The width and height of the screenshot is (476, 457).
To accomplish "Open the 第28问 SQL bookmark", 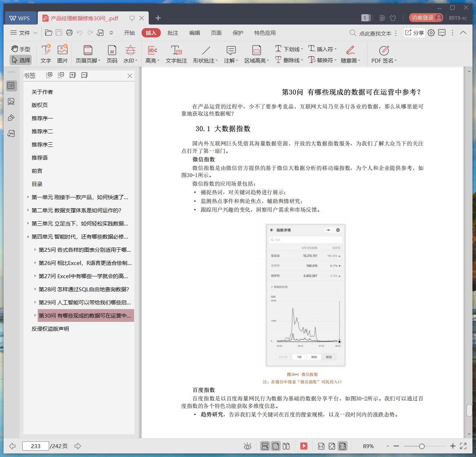I will point(84,289).
